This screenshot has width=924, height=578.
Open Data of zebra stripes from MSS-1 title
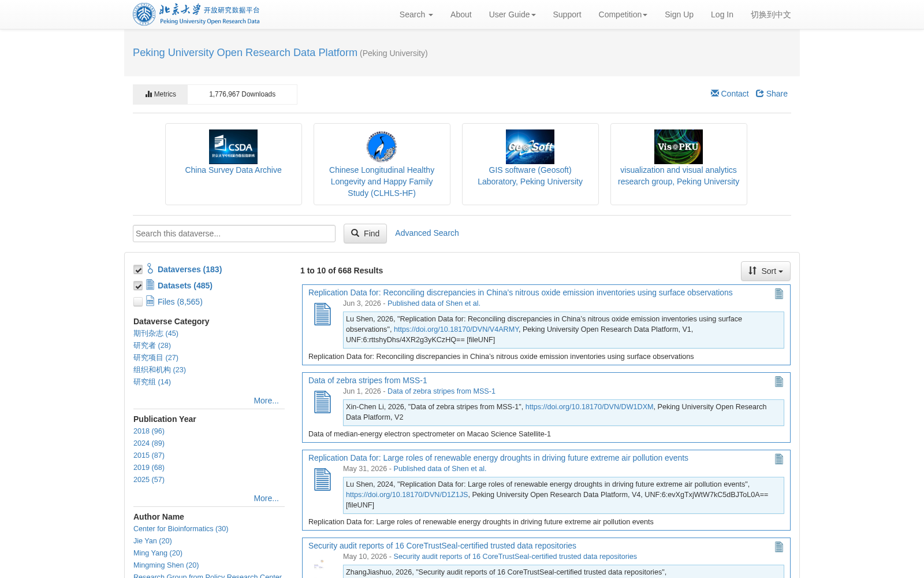(x=368, y=380)
